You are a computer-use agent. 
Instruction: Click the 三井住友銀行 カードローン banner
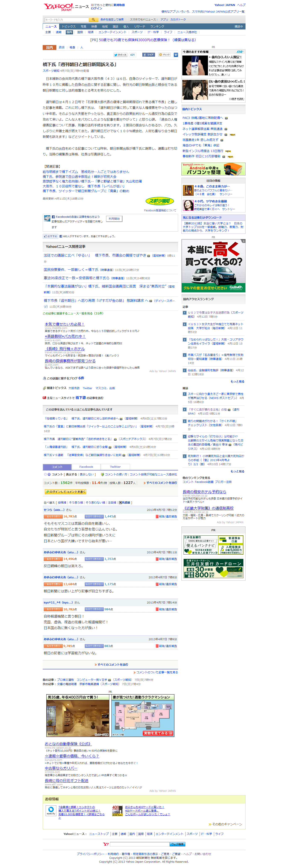(213, 568)
